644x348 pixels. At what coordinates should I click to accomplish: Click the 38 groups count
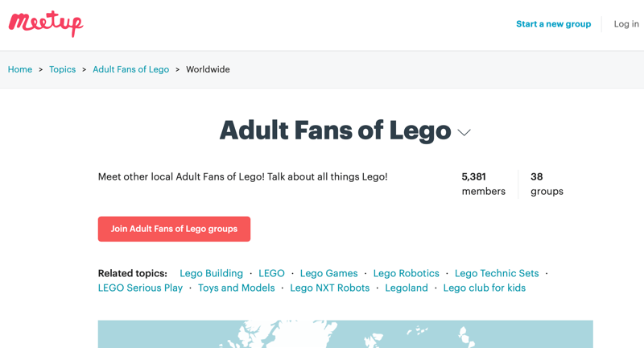click(547, 184)
